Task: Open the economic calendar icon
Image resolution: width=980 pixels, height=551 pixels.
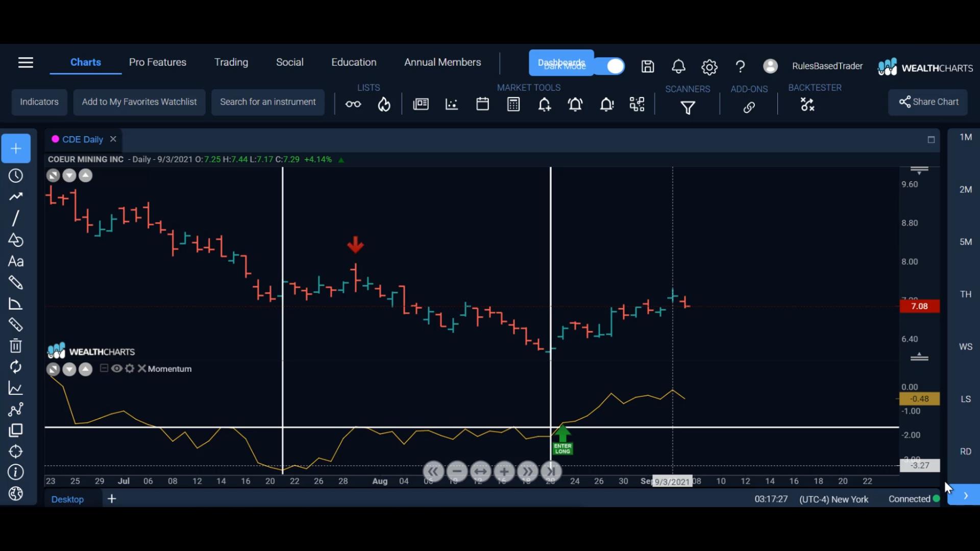Action: 482,104
